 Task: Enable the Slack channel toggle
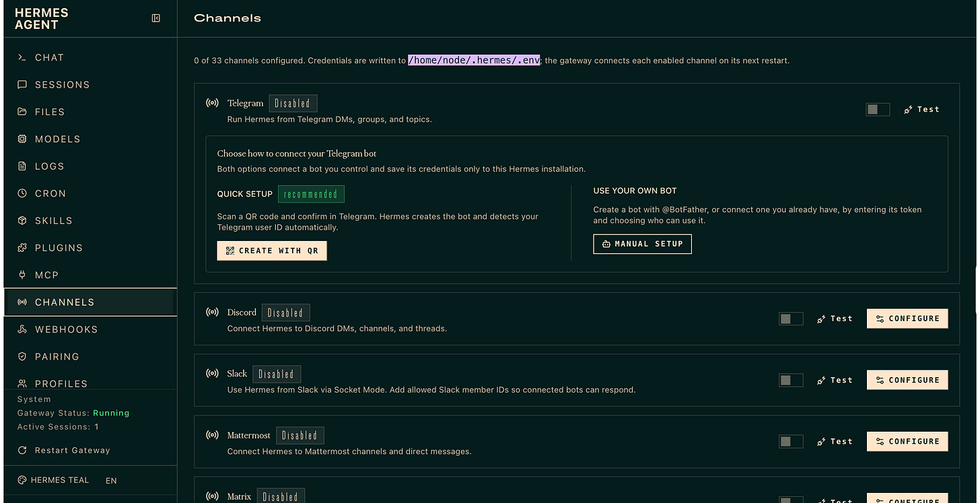point(791,380)
